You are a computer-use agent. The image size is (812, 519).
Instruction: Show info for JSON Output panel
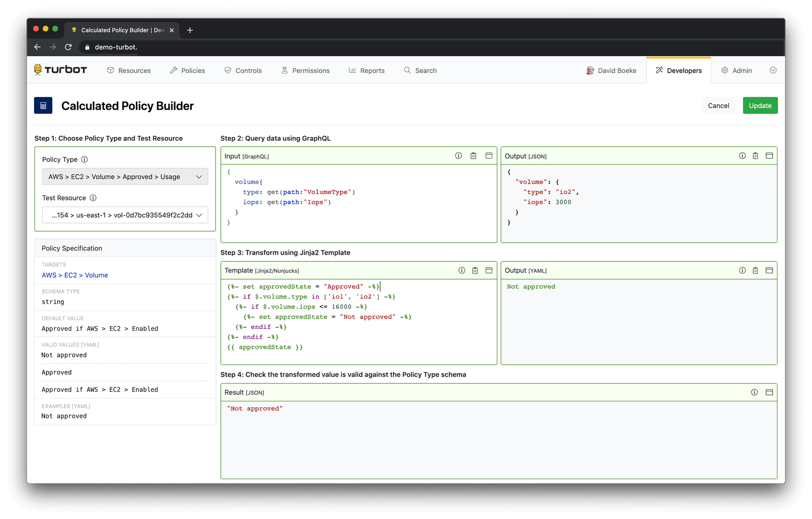[x=742, y=156]
